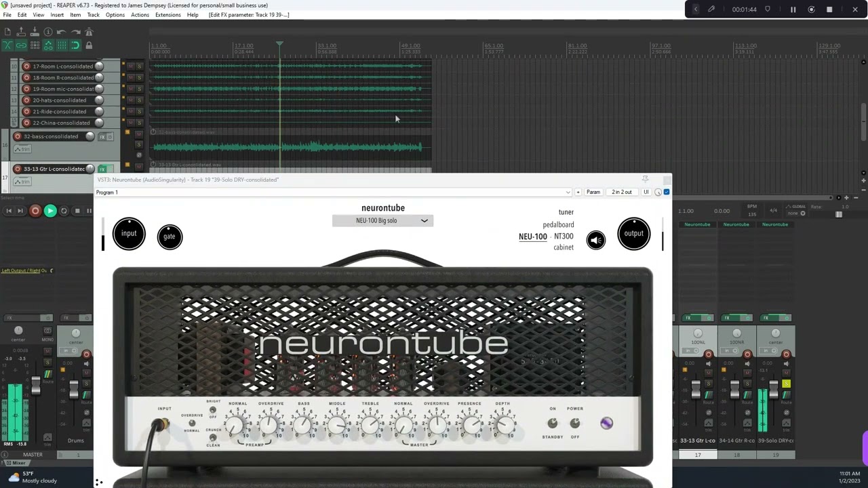The height and width of the screenshot is (488, 868).
Task: Toggle snap magnet icon
Action: tap(75, 45)
